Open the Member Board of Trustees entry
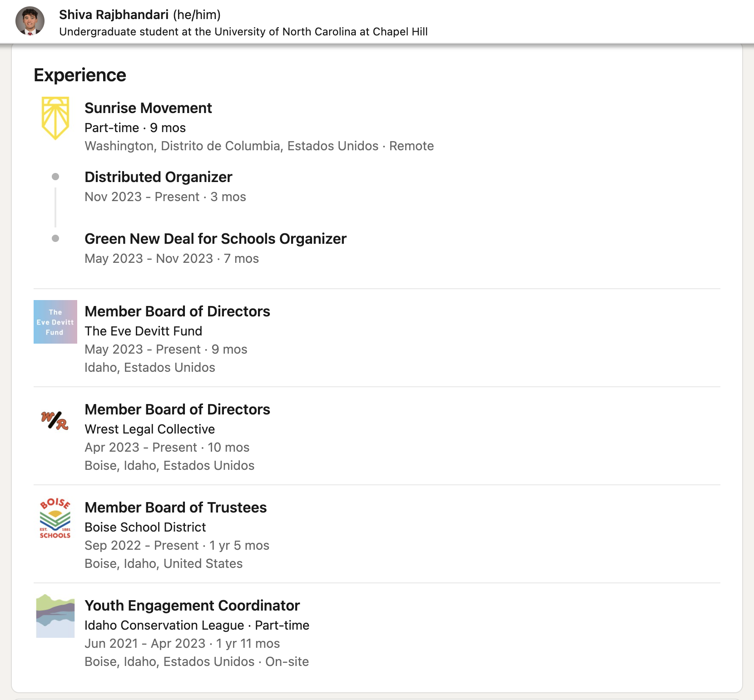 pyautogui.click(x=176, y=508)
